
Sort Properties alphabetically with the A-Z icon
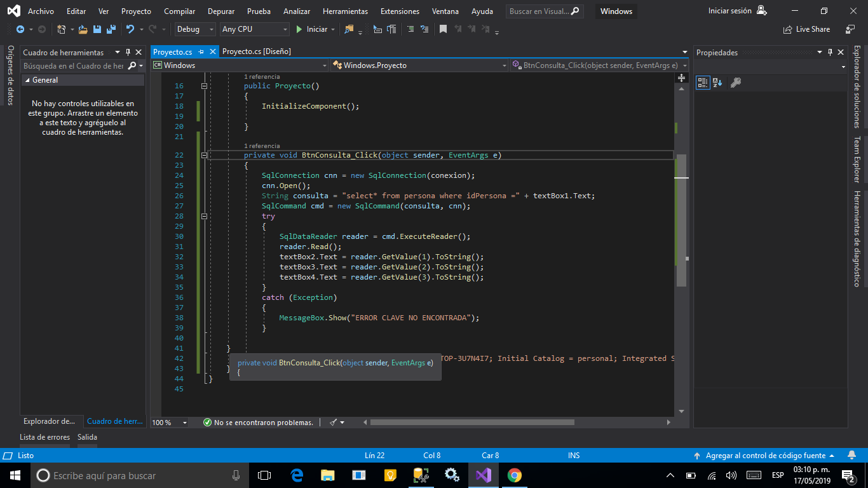[x=717, y=81]
